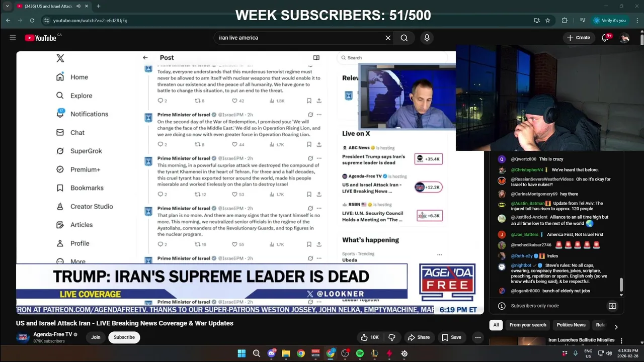The height and width of the screenshot is (362, 644).
Task: Open options for Iran Launches Ballistic Missiles video
Action: [x=621, y=341]
